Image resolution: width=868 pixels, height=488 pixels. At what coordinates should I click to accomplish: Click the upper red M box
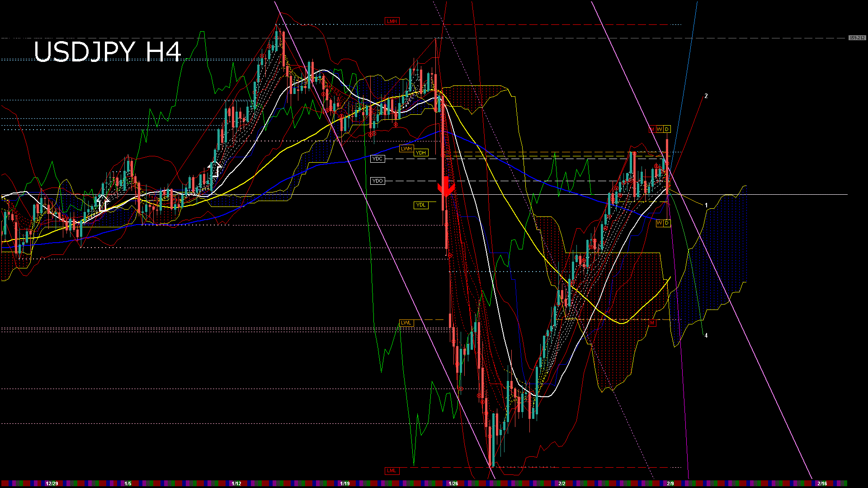(x=652, y=129)
